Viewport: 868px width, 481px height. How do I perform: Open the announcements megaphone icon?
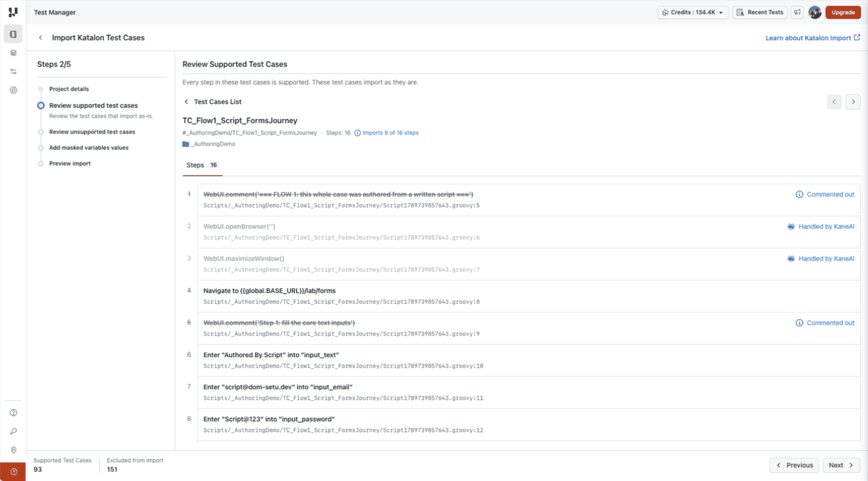[x=797, y=12]
